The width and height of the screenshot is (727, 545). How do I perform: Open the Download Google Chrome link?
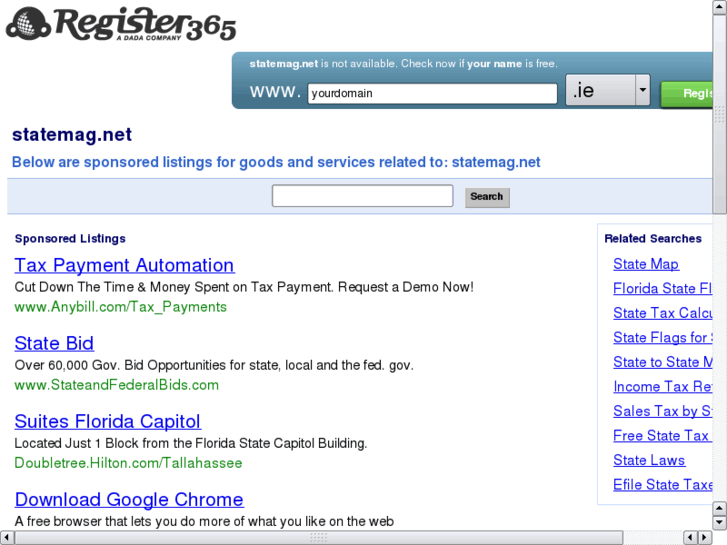(x=129, y=500)
